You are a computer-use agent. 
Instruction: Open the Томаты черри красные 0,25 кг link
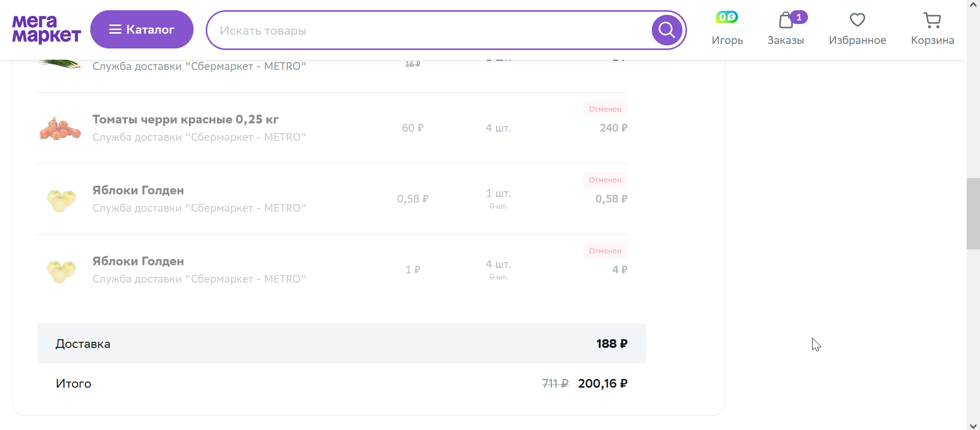click(x=185, y=119)
